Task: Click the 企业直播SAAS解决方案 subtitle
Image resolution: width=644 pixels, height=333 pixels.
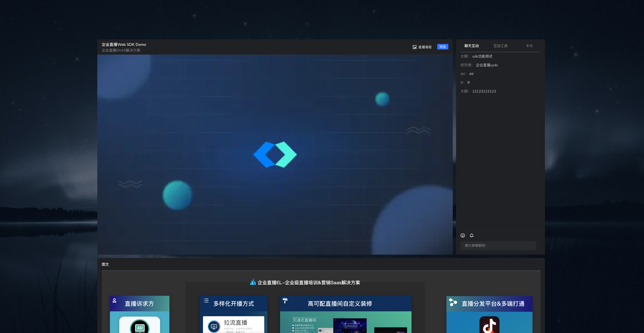Action: pyautogui.click(x=121, y=50)
